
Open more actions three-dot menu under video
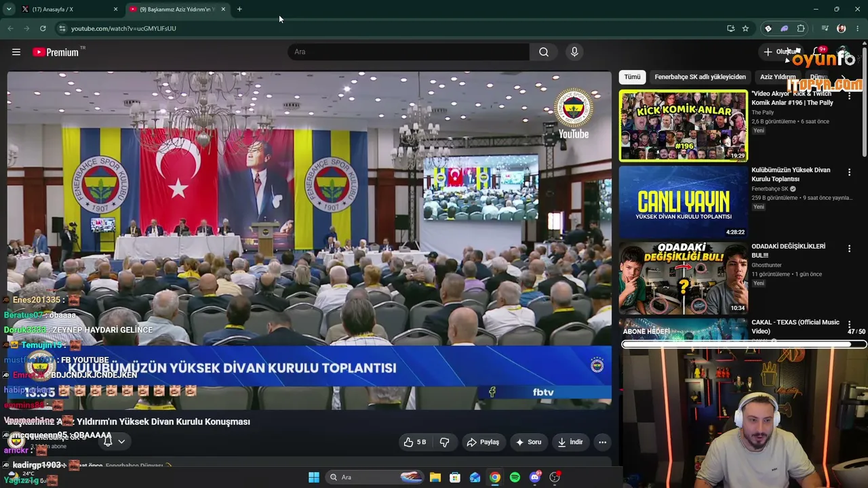[x=602, y=442]
